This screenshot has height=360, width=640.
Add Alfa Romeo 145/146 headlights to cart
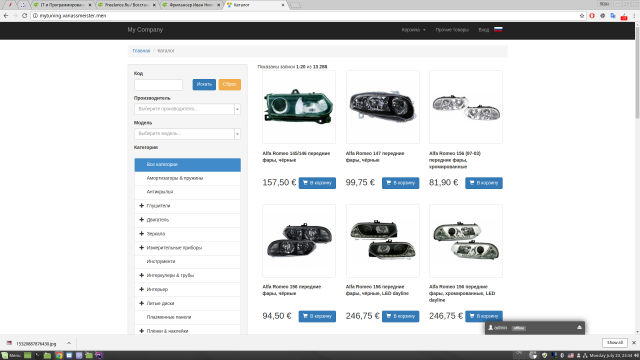click(x=317, y=183)
